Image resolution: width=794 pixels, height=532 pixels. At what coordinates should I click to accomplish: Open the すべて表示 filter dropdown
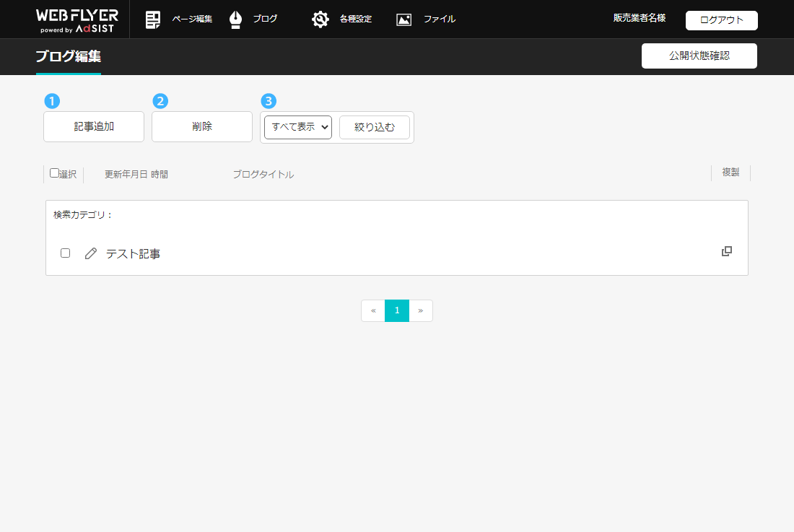pyautogui.click(x=297, y=127)
